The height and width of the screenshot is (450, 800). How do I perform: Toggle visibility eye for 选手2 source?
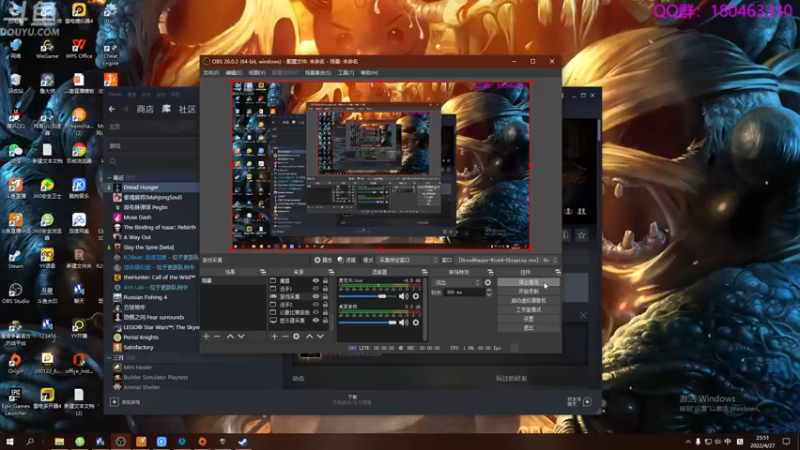pyautogui.click(x=316, y=305)
